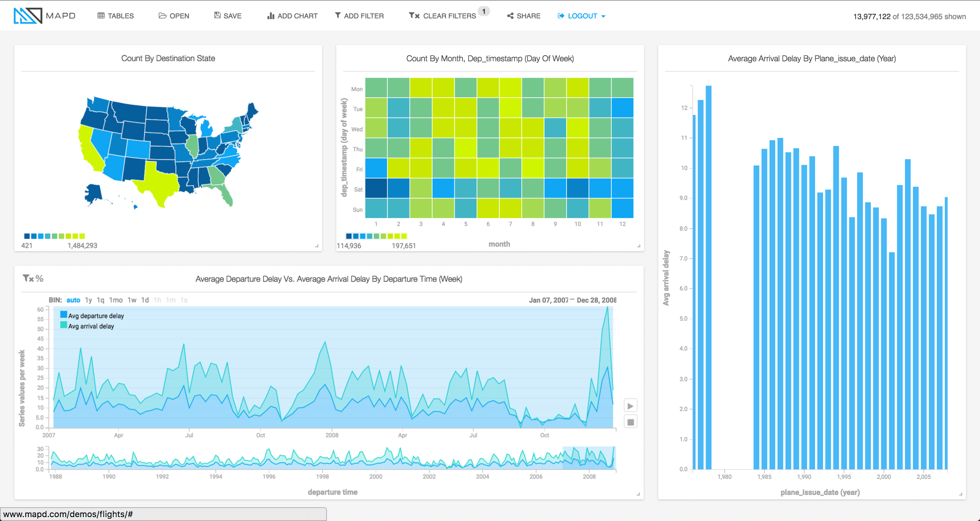Click the bar chart icon in Add Chart
This screenshot has height=521, width=980.
[271, 16]
